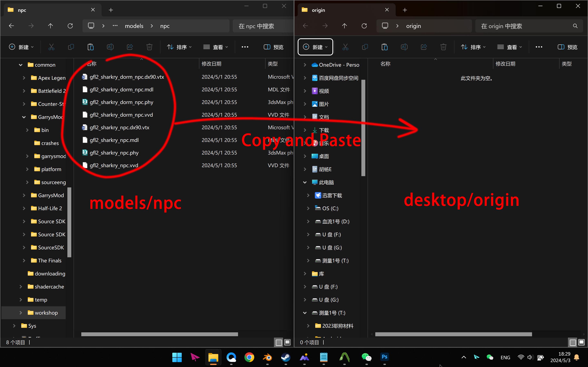Click the paste icon in npc window toolbar
This screenshot has width=588, height=367.
[90, 47]
